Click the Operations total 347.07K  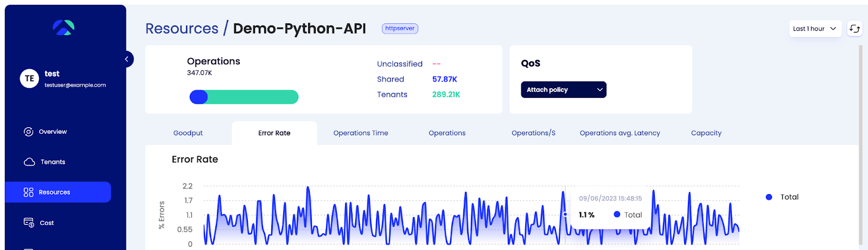tap(200, 73)
